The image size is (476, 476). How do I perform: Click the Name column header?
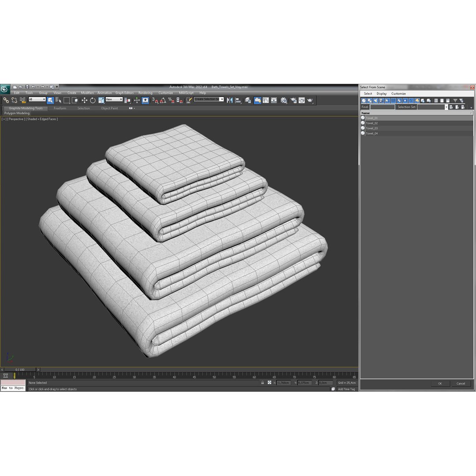416,113
